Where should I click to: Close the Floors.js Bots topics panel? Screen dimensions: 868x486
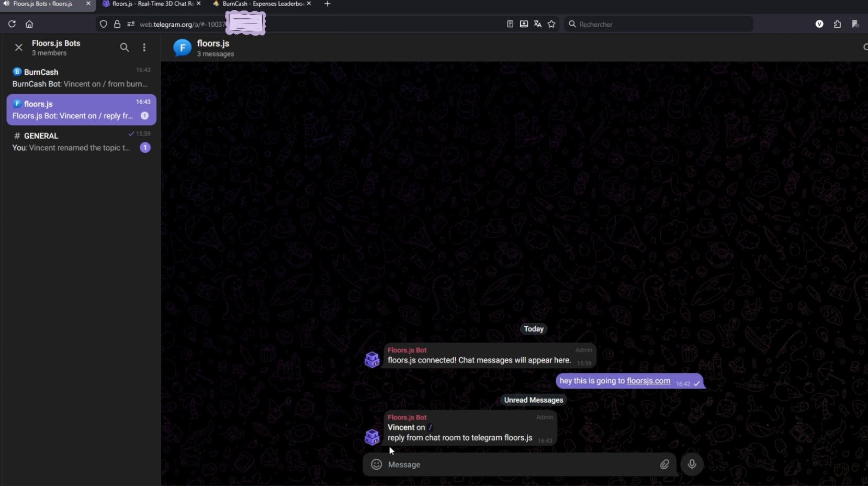point(19,48)
